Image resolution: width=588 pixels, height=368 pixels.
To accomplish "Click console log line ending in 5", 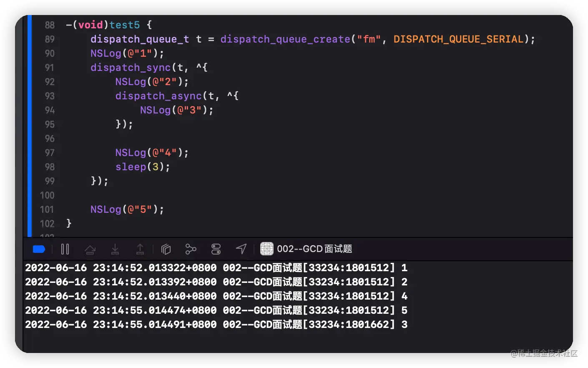I will 216,310.
